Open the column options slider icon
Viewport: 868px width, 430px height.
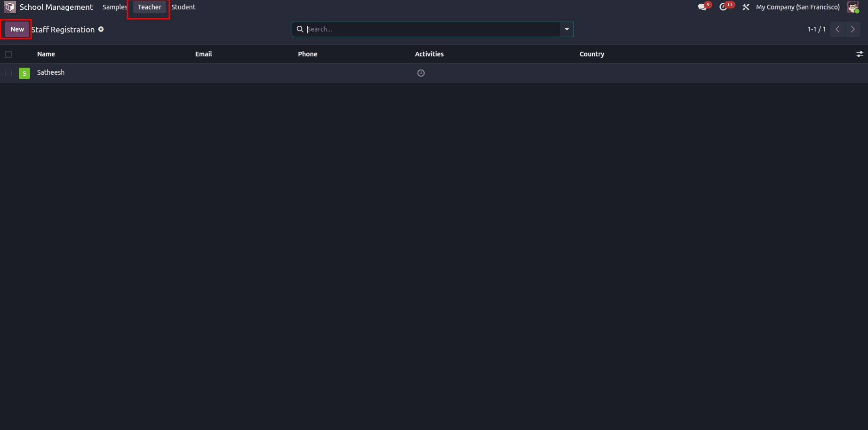pyautogui.click(x=860, y=54)
